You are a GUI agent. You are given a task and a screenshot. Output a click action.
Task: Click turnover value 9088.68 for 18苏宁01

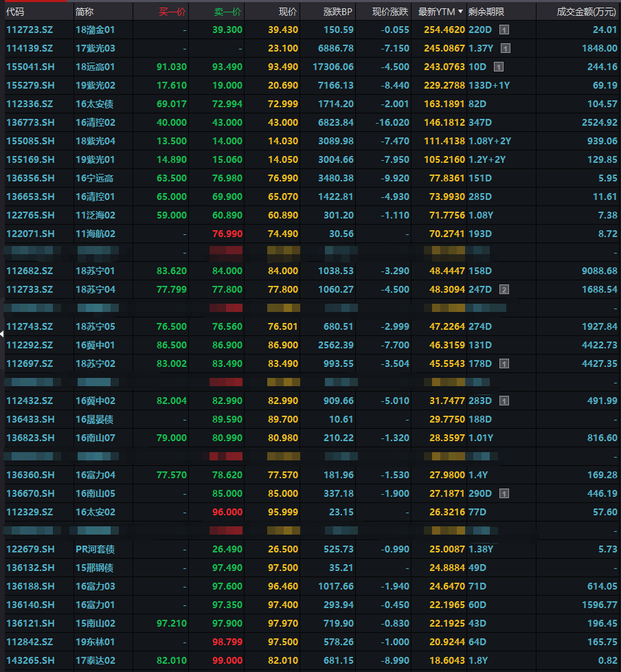point(600,271)
